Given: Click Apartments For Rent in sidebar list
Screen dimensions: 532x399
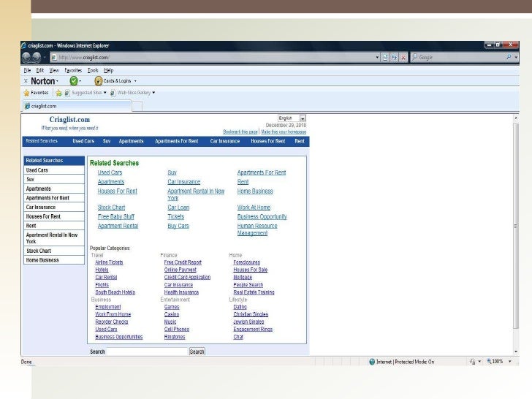Looking at the screenshot, I should click(x=54, y=198).
